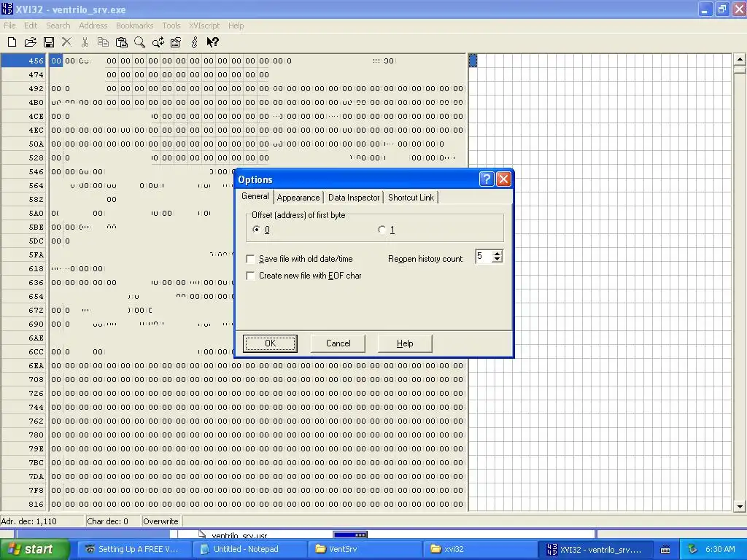Open the Address menu
Viewport: 747px width, 560px height.
point(93,26)
